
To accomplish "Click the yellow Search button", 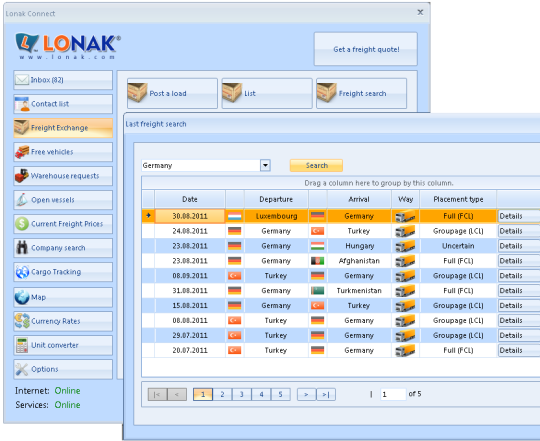I will coord(316,166).
